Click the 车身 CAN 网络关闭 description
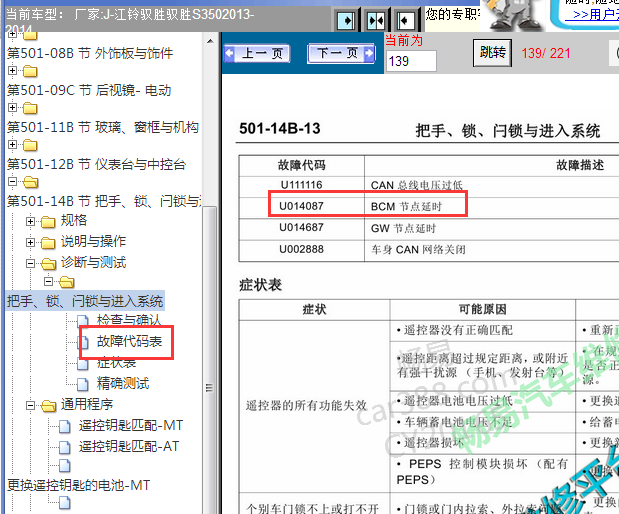The height and width of the screenshot is (514, 619). point(418,249)
